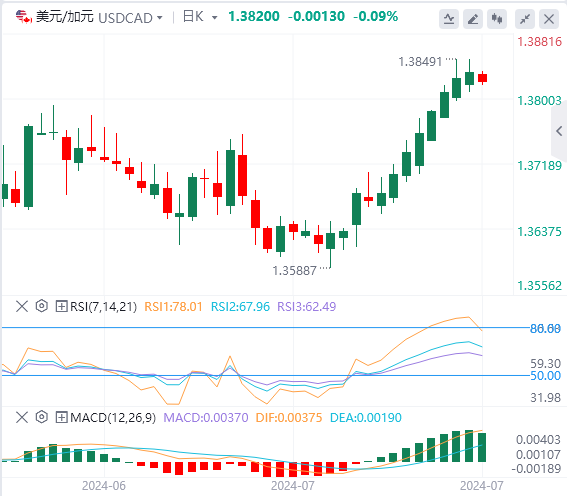Open RSI indicator settings hexagon icon
The height and width of the screenshot is (496, 567).
(42, 306)
